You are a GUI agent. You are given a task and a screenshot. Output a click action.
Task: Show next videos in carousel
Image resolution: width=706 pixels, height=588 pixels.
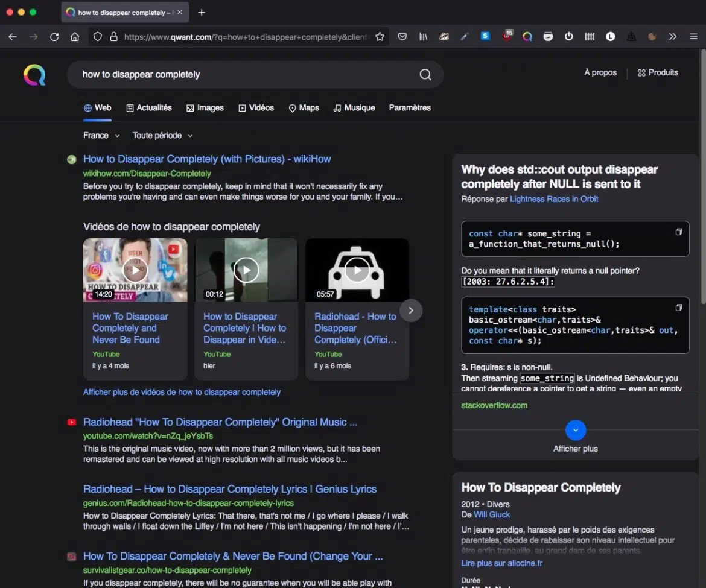tap(411, 311)
